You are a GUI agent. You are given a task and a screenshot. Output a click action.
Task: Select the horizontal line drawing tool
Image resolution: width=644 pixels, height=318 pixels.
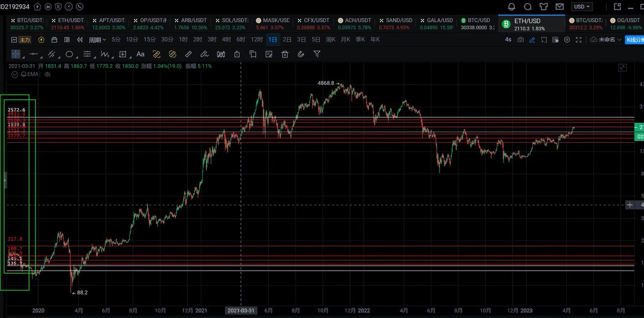(x=33, y=54)
